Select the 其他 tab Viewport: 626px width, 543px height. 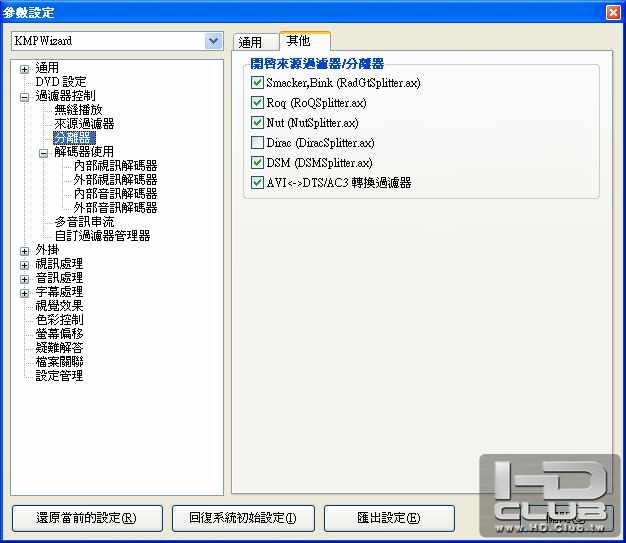[x=305, y=41]
